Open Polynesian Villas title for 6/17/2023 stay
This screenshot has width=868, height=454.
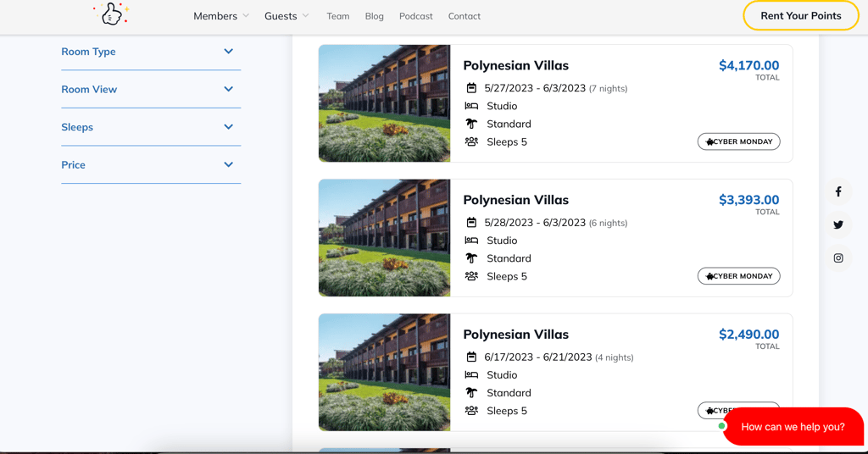(x=516, y=334)
